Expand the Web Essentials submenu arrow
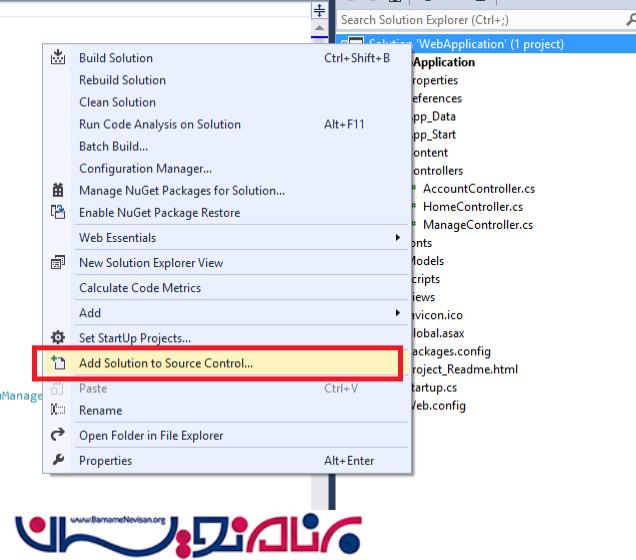The height and width of the screenshot is (560, 636). click(x=398, y=237)
